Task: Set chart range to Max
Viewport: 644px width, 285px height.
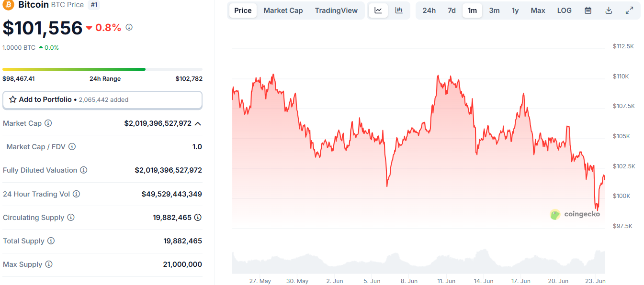Action: [538, 11]
